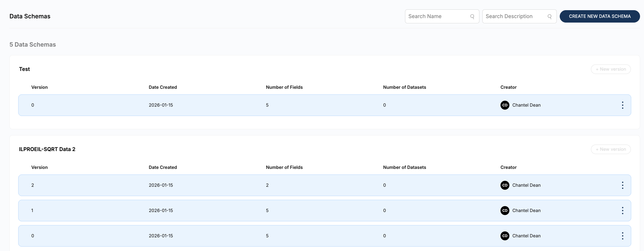Click datasets count 0 in Test row
Screen dimensions: 644x251
(x=384, y=105)
